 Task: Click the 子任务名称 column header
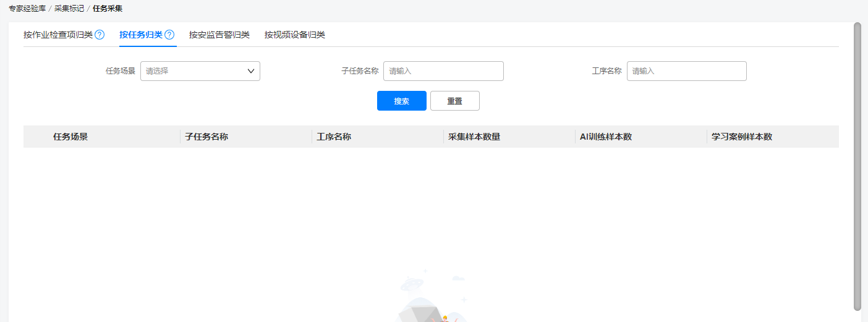(206, 137)
